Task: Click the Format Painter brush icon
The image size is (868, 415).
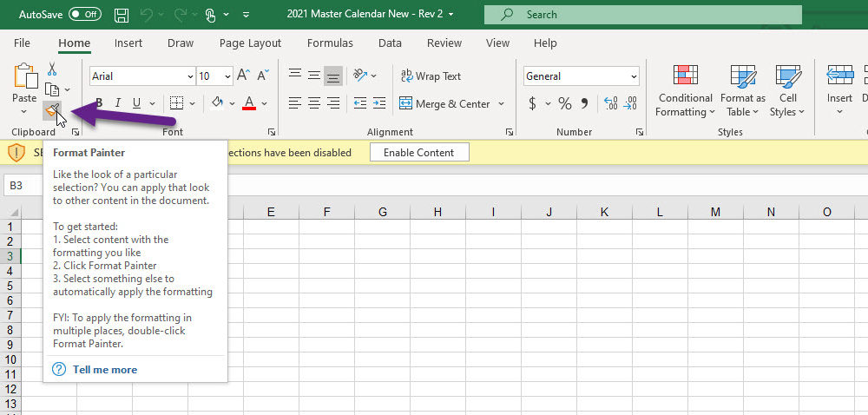Action: [x=53, y=111]
